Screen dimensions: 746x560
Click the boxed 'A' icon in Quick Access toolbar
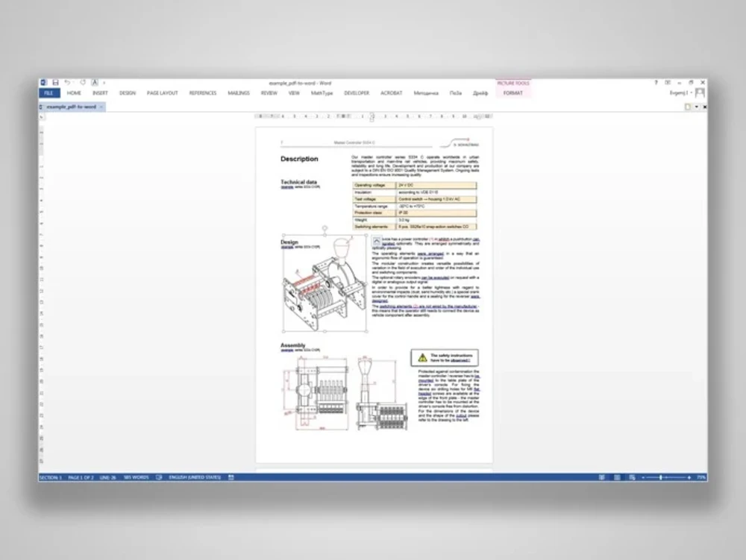point(95,83)
